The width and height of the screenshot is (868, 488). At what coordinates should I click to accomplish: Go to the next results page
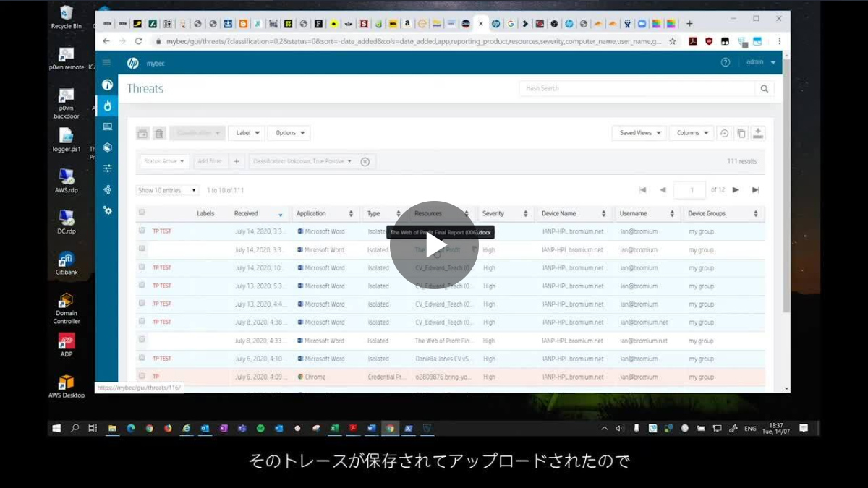[x=736, y=190]
